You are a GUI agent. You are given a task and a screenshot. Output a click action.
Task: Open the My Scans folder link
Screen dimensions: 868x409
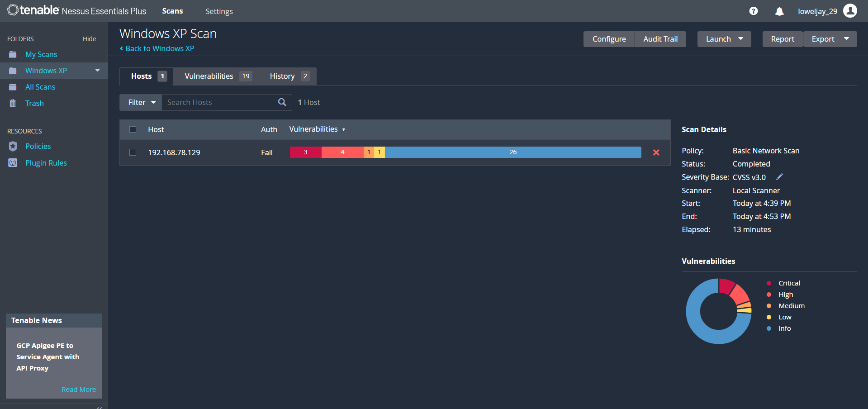click(x=41, y=54)
